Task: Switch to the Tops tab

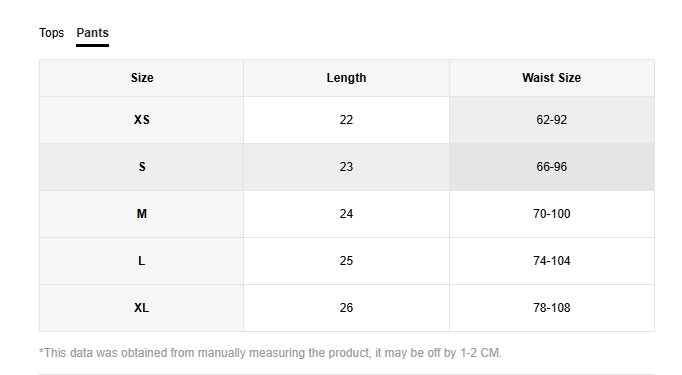Action: coord(51,33)
